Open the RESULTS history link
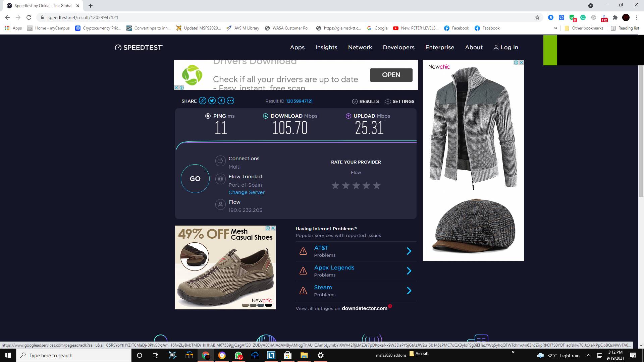This screenshot has height=362, width=644. click(365, 101)
